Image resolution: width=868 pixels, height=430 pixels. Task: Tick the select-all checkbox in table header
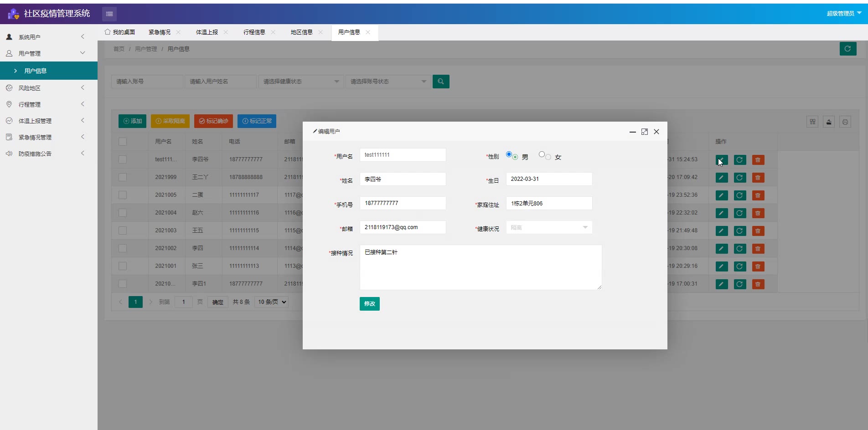click(x=123, y=142)
